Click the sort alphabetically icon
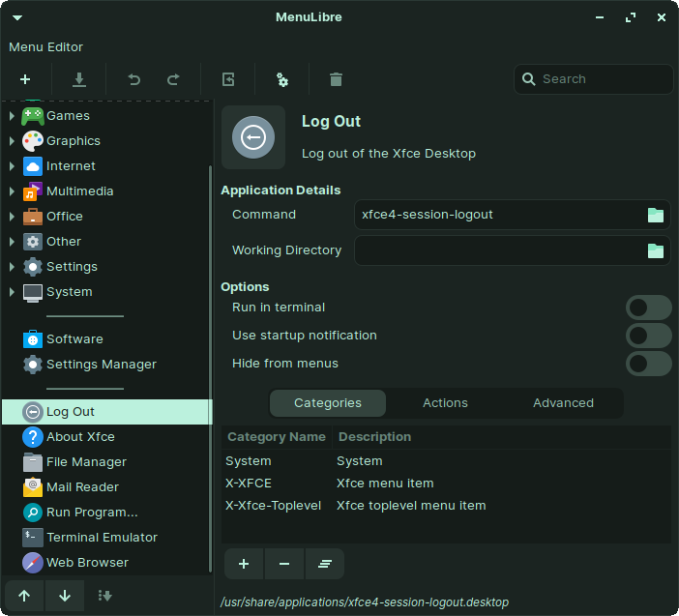 coord(104,596)
